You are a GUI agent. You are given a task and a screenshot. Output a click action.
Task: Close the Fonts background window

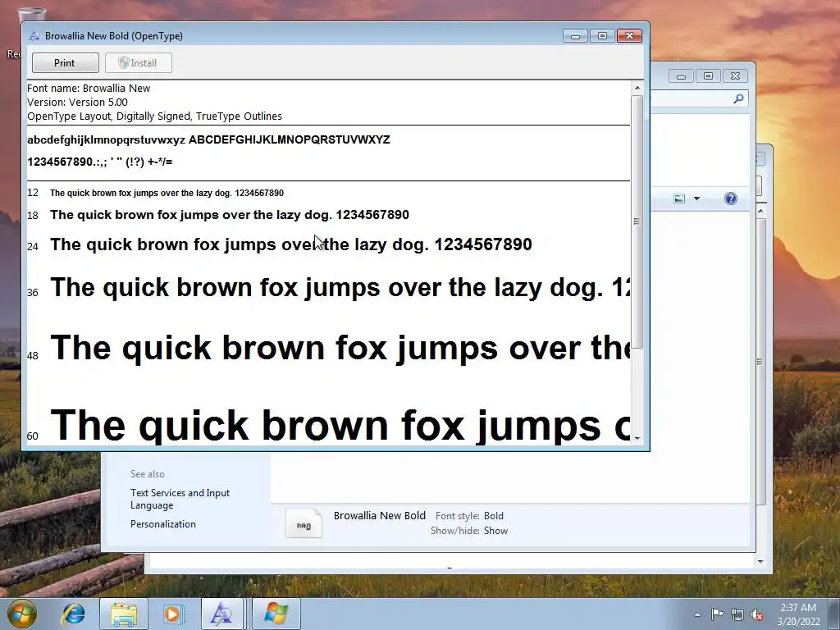pyautogui.click(x=736, y=76)
